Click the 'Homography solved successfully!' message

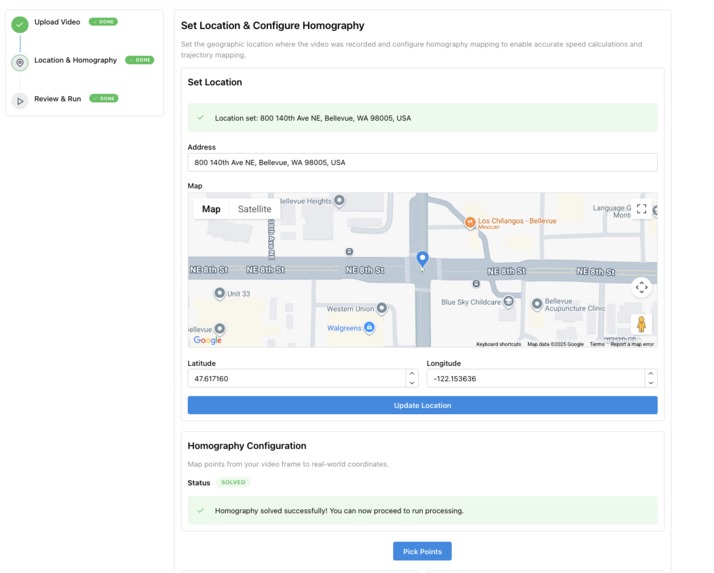coord(339,511)
